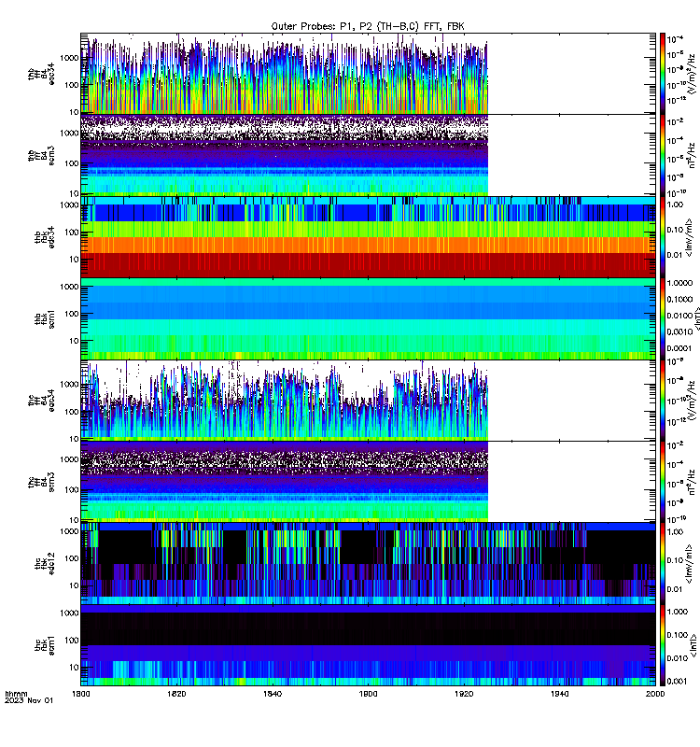This screenshot has height=747, width=700.
Task: Select the thb eac34 FFT spectrogram panel
Action: [368, 74]
